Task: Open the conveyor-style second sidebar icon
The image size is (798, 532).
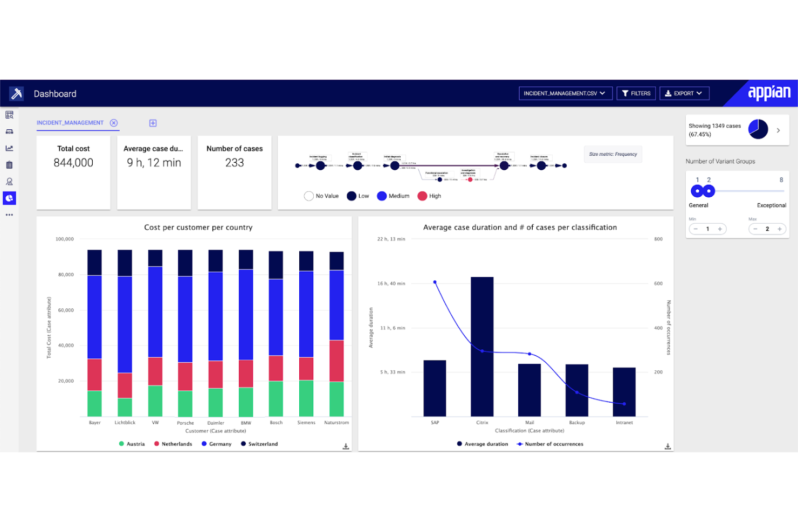Action: click(9, 132)
